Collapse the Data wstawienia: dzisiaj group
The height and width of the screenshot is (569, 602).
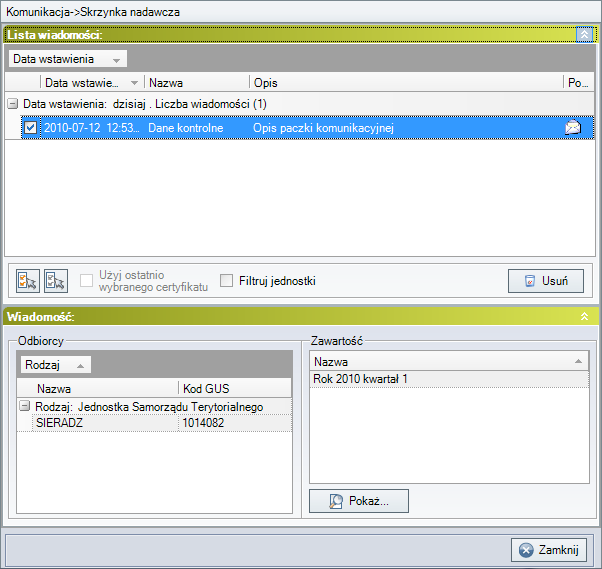tap(13, 104)
